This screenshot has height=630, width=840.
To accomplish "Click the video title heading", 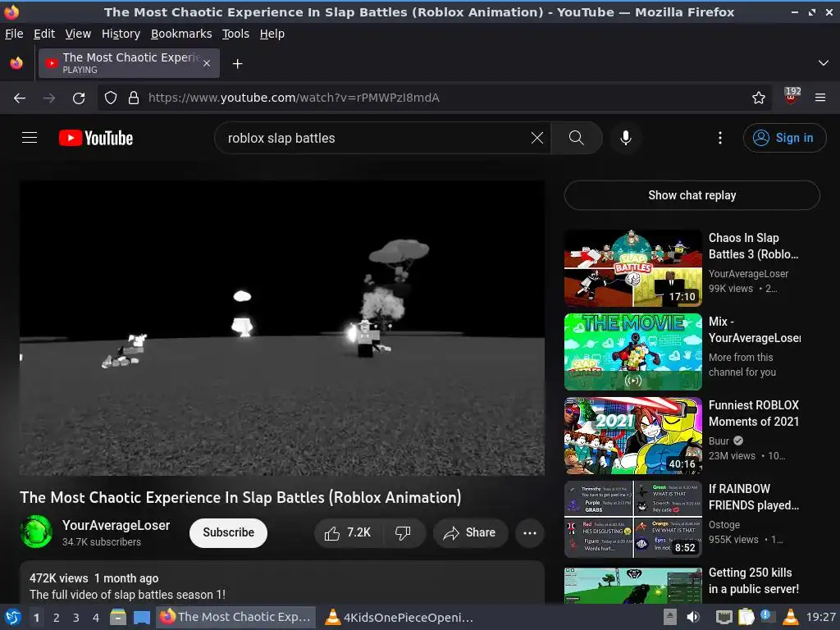I will pos(240,497).
